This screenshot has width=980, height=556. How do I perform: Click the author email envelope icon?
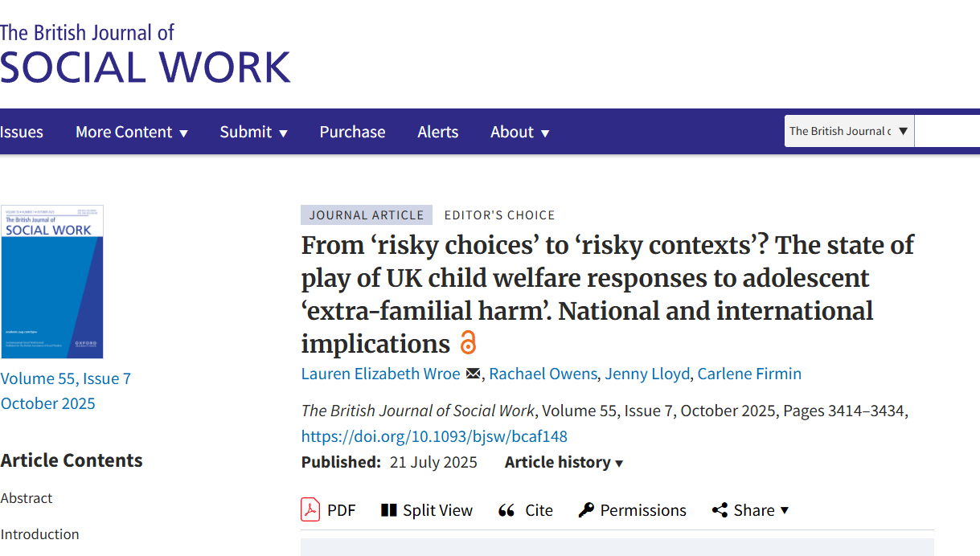tap(473, 374)
